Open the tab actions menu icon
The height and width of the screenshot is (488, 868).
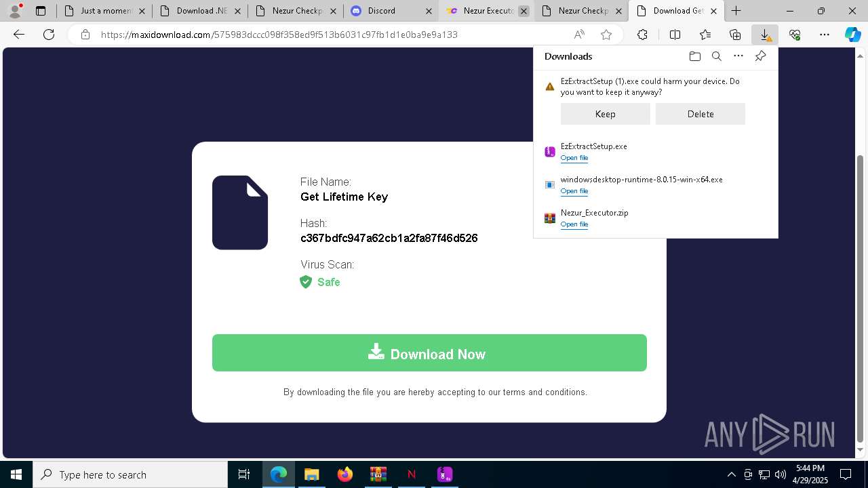pyautogui.click(x=41, y=11)
